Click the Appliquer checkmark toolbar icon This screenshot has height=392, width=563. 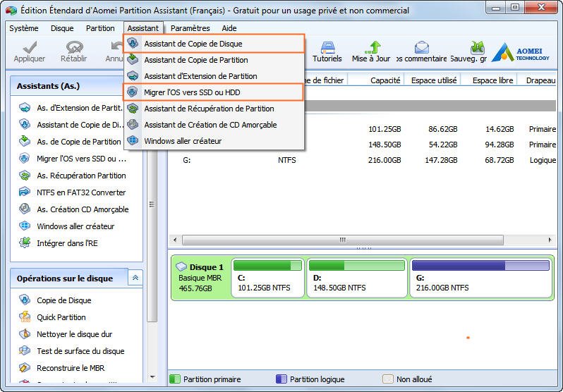[30, 47]
